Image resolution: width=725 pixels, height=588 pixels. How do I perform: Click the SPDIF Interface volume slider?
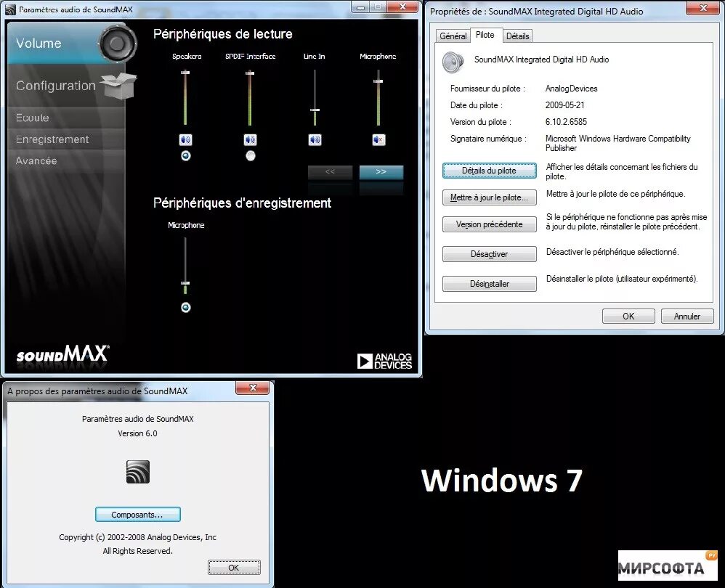pos(250,97)
